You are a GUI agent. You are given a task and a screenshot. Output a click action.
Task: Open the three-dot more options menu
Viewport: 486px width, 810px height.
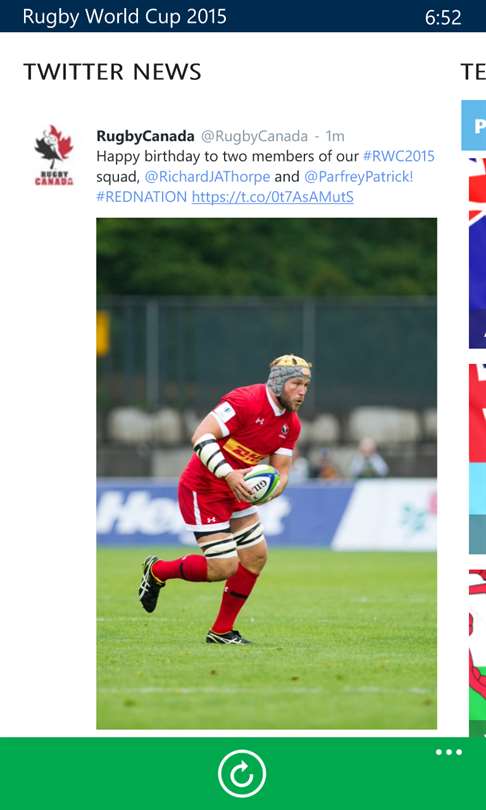click(448, 752)
